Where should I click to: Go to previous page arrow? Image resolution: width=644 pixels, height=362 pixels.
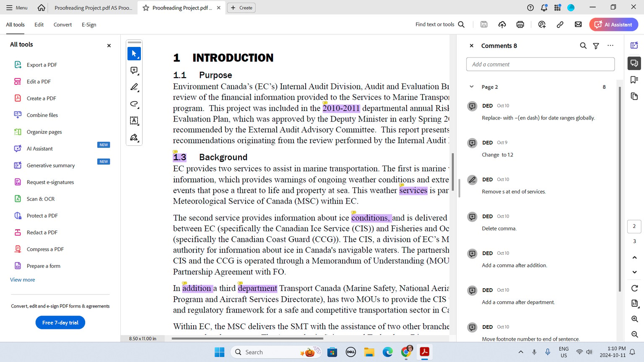tap(634, 257)
